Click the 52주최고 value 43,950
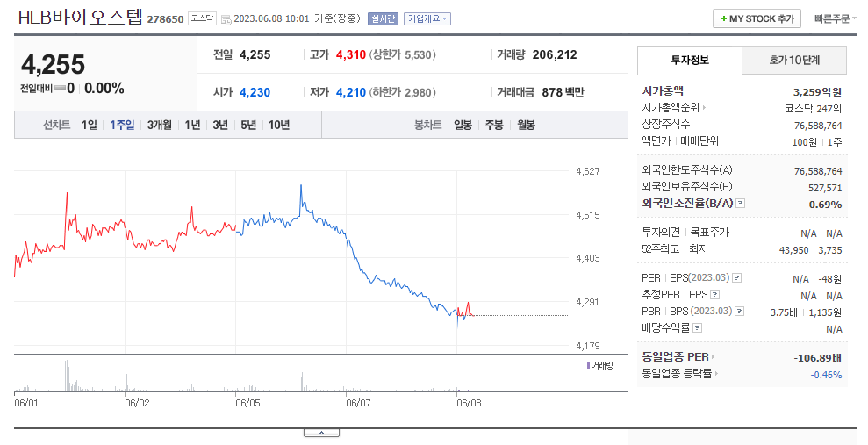Viewport: 868px width, 445px height. (793, 250)
